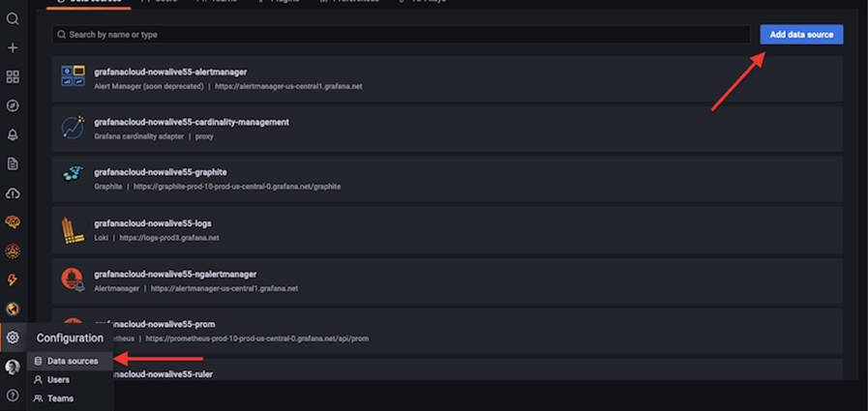Select Teams in Configuration menu
Viewport: 868px width, 411px height.
[x=60, y=398]
